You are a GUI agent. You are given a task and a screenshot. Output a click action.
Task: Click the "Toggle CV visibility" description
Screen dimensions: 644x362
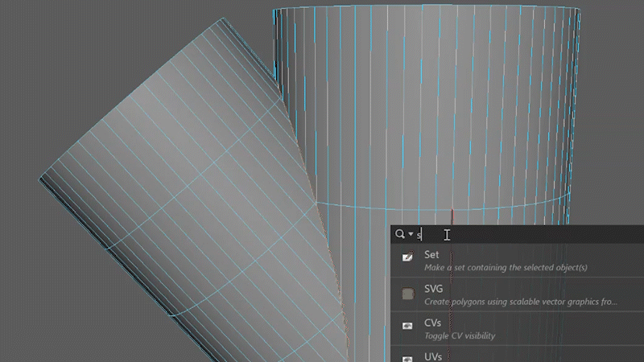click(x=460, y=335)
